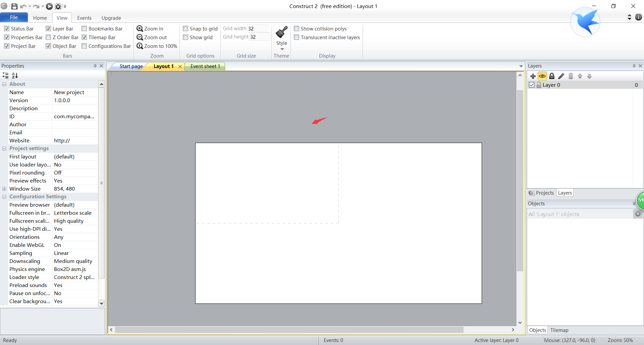
Task: Open the document tabs dropdown arrow
Action: click(x=521, y=66)
